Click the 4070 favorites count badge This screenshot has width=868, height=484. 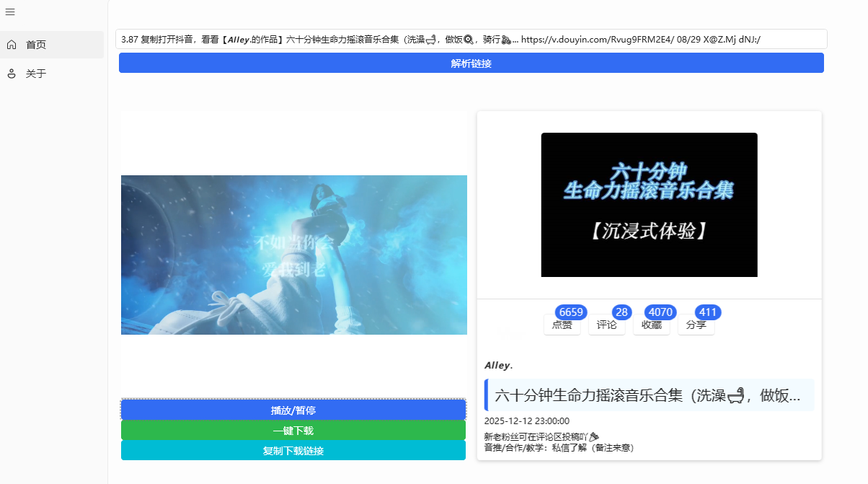[x=661, y=312]
